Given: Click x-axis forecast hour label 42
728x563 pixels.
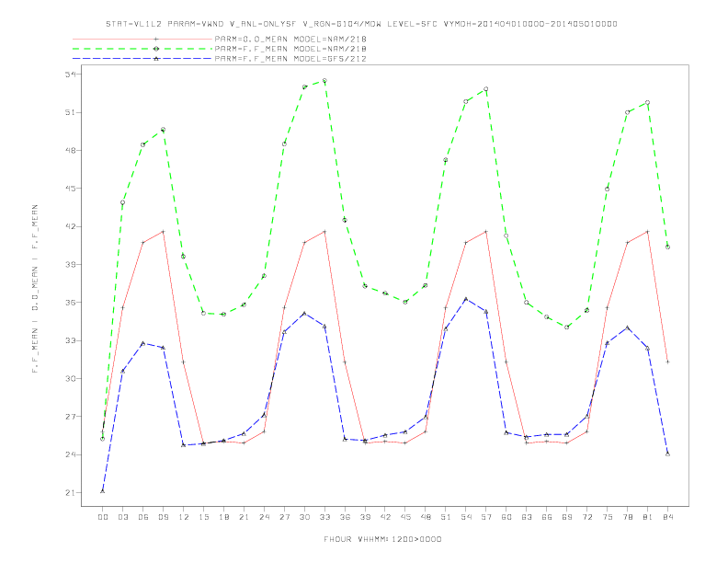Looking at the screenshot, I should pyautogui.click(x=385, y=517).
